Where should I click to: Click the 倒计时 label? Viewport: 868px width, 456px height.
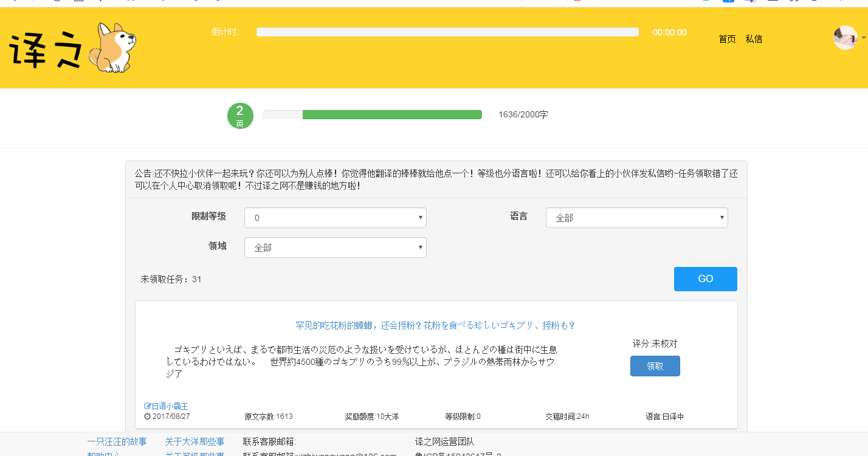pos(226,32)
